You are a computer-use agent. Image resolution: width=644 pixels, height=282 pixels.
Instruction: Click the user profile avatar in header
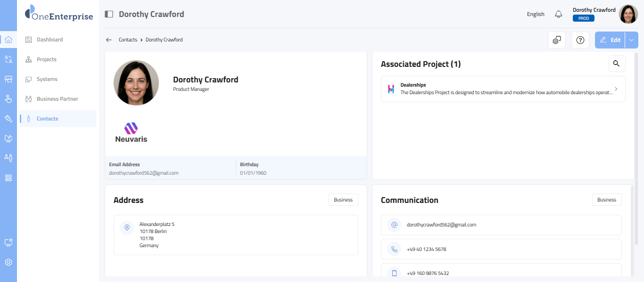point(628,14)
